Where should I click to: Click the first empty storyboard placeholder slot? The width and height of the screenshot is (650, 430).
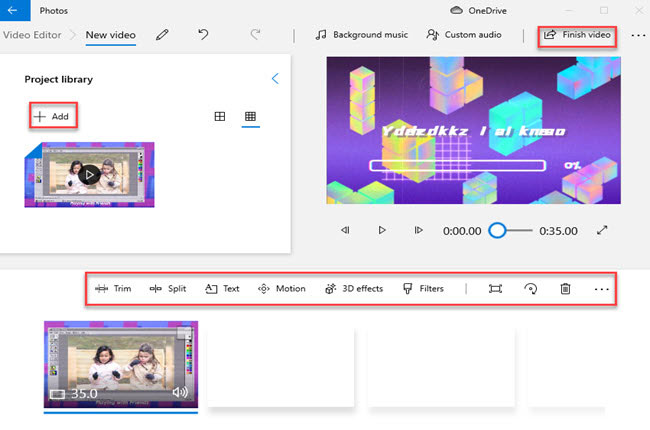coord(281,367)
